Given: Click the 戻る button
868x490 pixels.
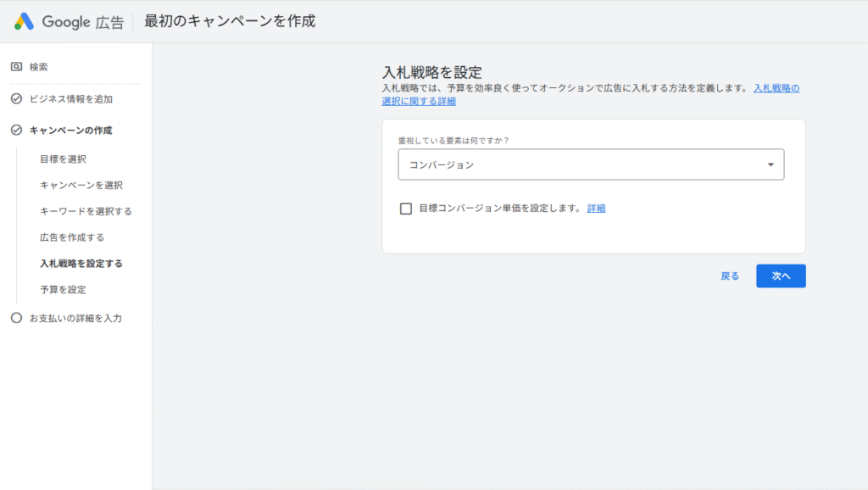Looking at the screenshot, I should pos(730,276).
